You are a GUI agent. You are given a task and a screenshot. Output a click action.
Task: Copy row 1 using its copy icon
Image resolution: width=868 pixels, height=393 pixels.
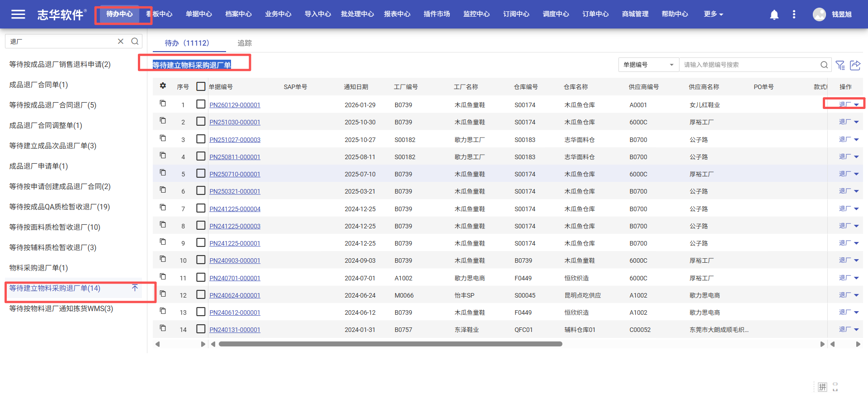pos(163,104)
